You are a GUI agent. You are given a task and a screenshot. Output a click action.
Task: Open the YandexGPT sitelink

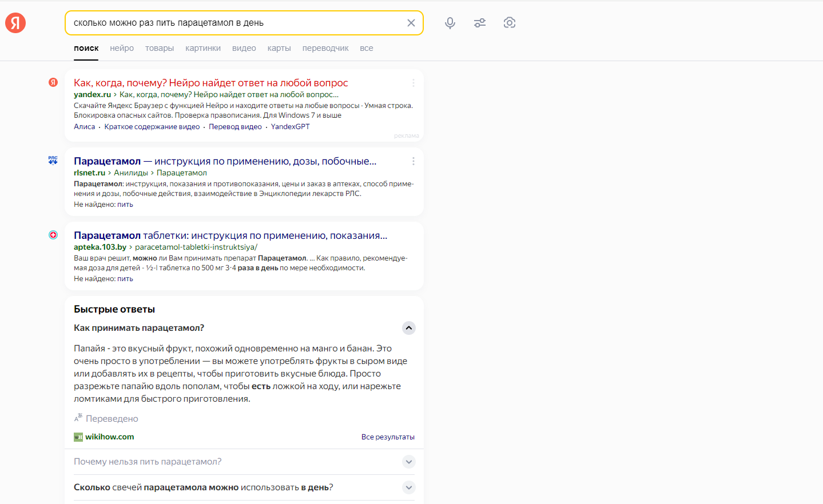pyautogui.click(x=290, y=127)
